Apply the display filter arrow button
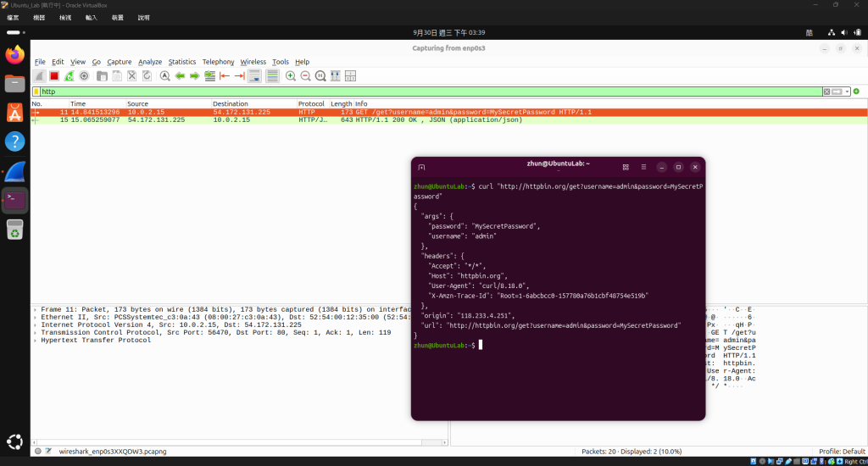 (837, 92)
